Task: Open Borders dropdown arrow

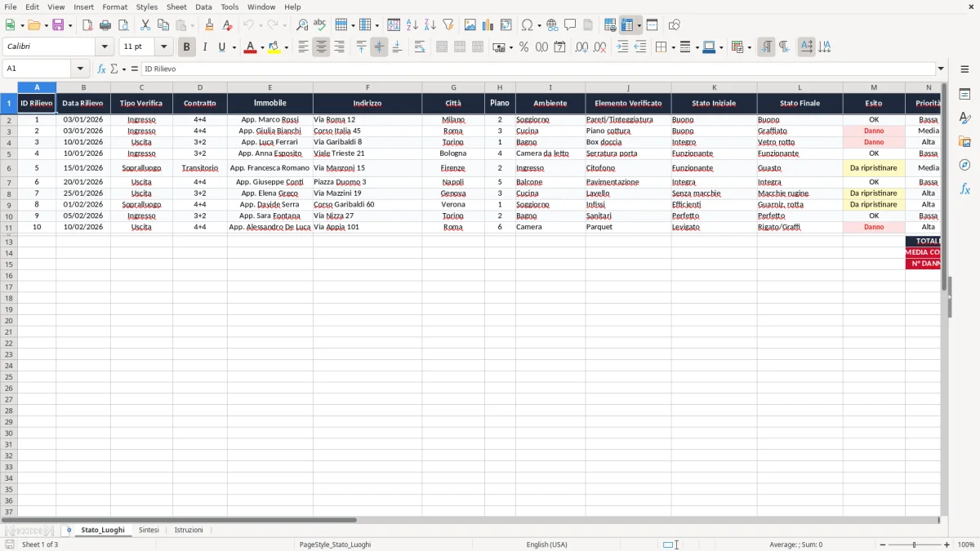Action: 672,47
